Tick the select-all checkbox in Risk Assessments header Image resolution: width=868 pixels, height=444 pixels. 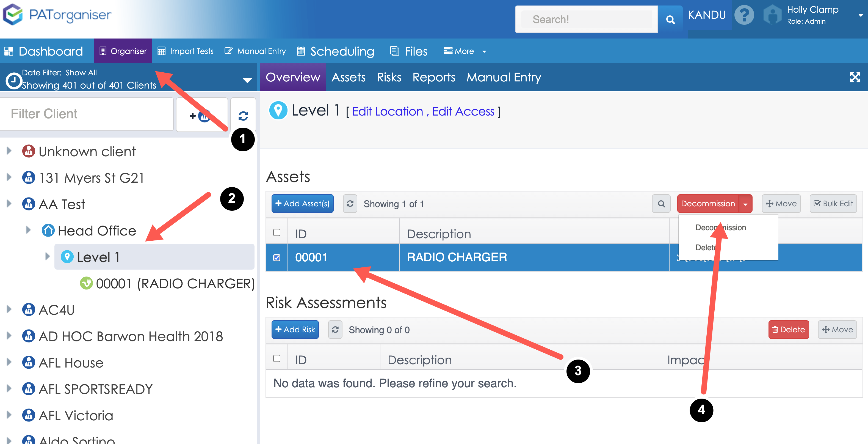pos(277,358)
